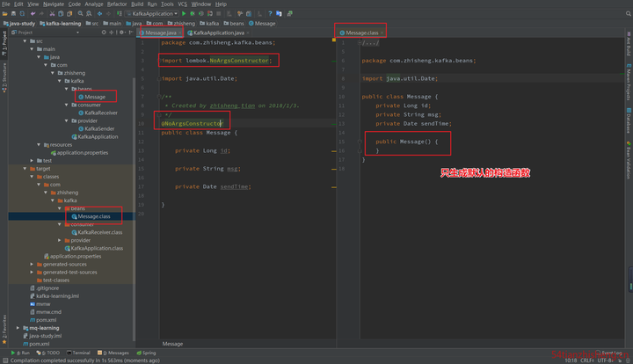This screenshot has width=633, height=364.
Task: Select KafkaReceiver in the project tree
Action: [x=98, y=113]
